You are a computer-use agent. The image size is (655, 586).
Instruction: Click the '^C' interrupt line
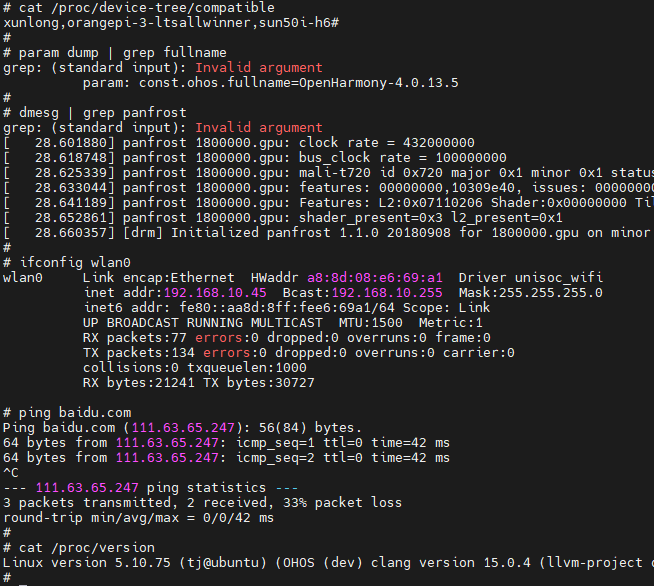(x=10, y=473)
